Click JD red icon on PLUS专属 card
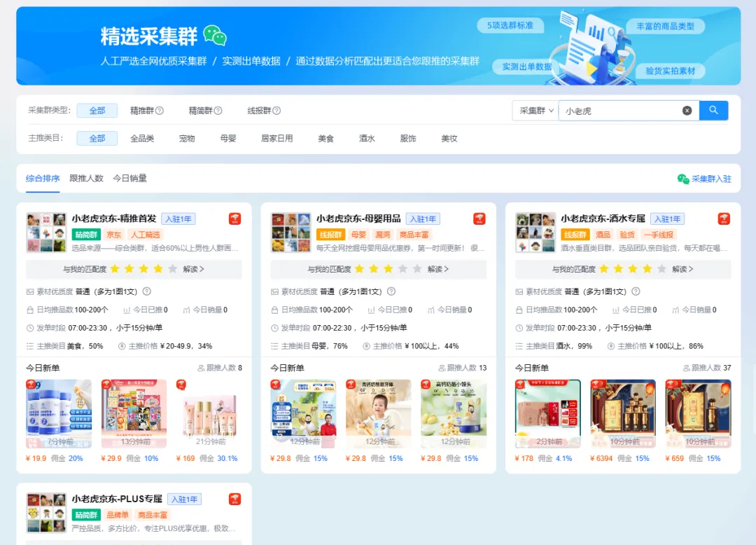 234,499
